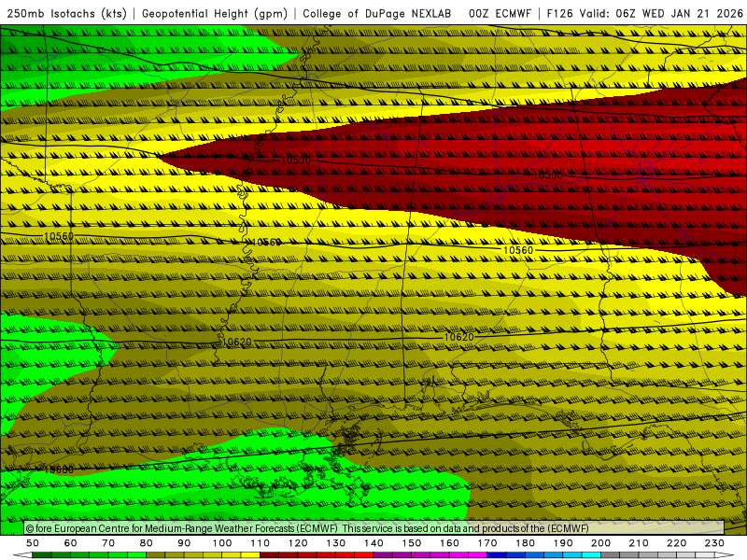Click the 90 value on the color scale
Viewport: 747px width, 560px height.
click(184, 543)
